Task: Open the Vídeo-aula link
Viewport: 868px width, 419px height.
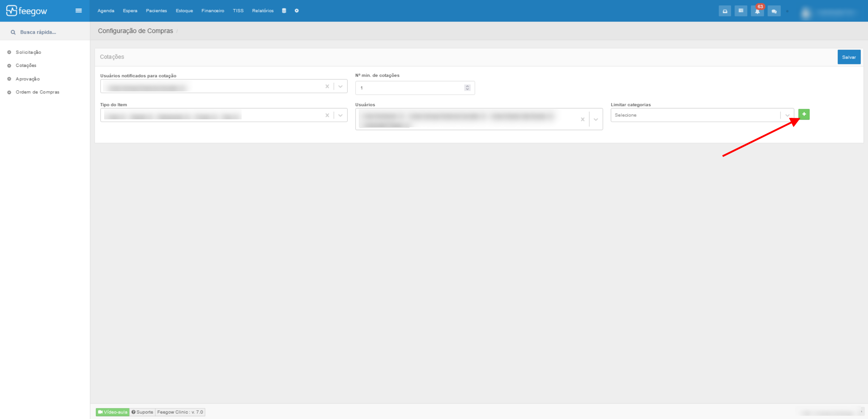Action: pos(112,412)
